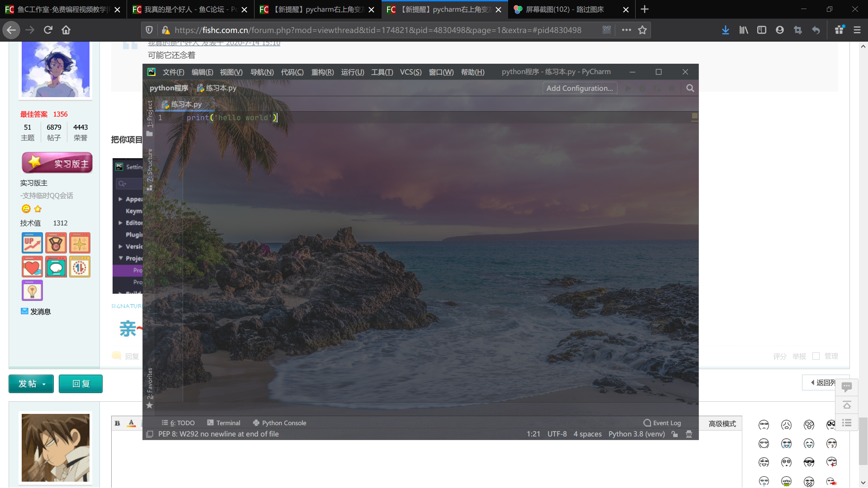This screenshot has height=488, width=868.
Task: Show the QR code for this page
Action: (x=607, y=30)
